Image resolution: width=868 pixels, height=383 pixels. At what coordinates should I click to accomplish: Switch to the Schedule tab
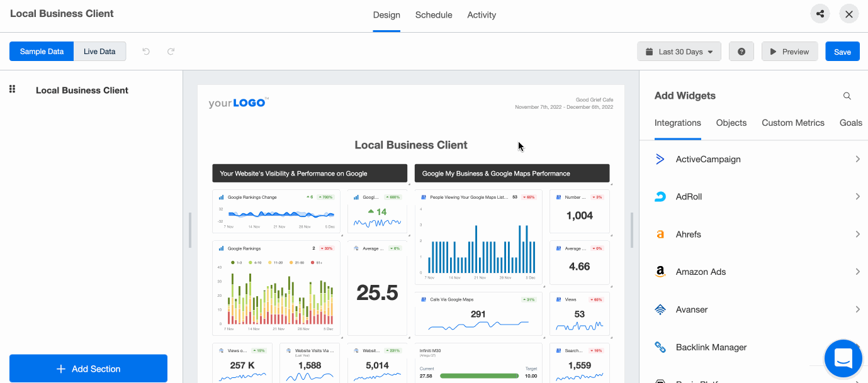tap(433, 14)
